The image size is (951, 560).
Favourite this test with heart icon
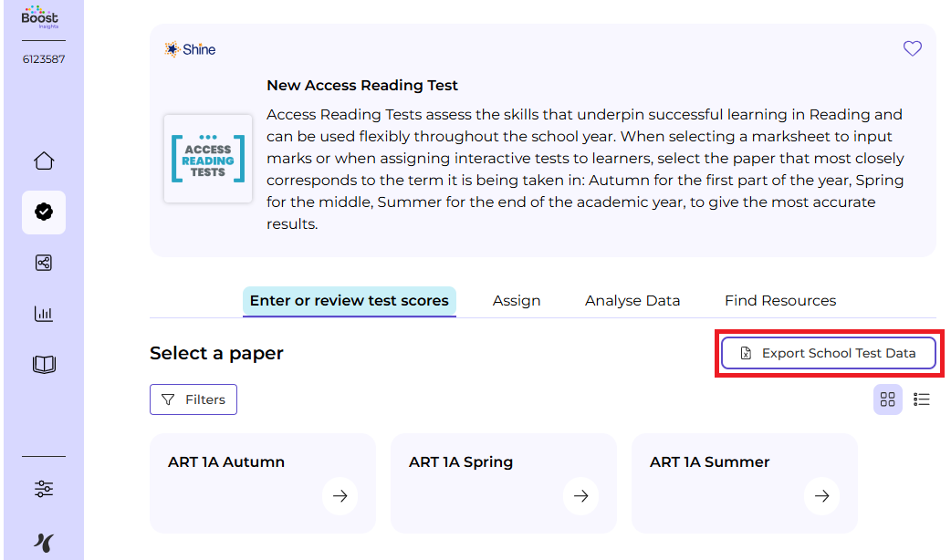pyautogui.click(x=913, y=49)
